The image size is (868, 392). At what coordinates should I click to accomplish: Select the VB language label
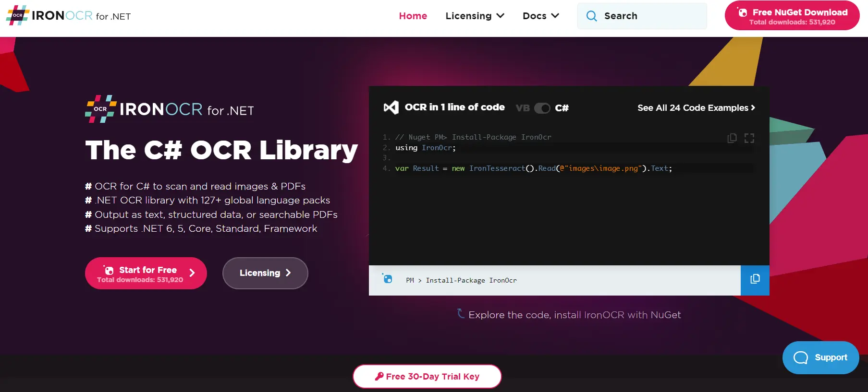(x=522, y=108)
